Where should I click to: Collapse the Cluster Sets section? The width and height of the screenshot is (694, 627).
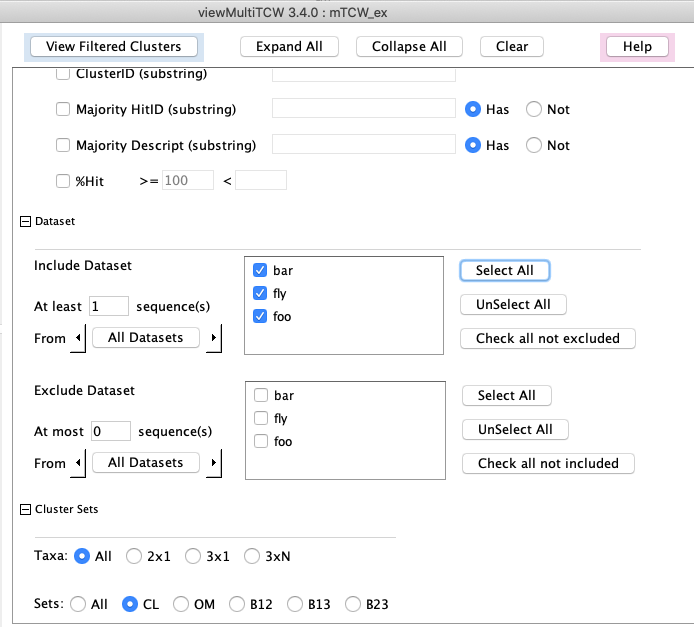coord(25,509)
